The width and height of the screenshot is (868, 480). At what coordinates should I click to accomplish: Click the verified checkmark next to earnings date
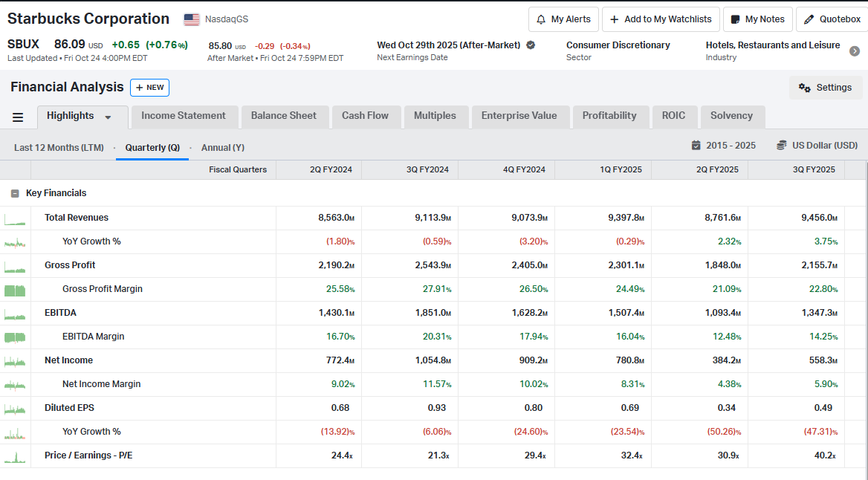point(531,45)
